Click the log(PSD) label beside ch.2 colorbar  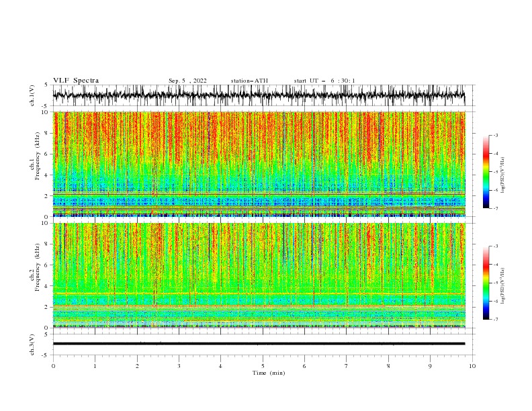click(x=503, y=286)
